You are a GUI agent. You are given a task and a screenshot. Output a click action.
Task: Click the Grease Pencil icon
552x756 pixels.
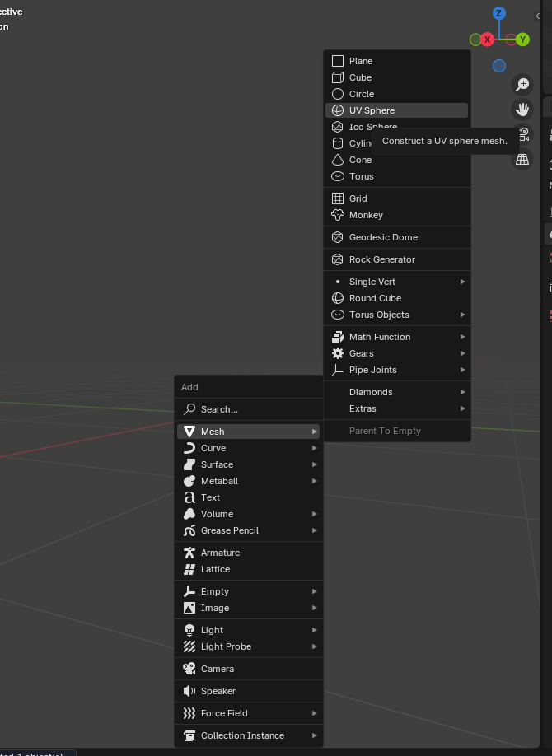click(x=189, y=530)
